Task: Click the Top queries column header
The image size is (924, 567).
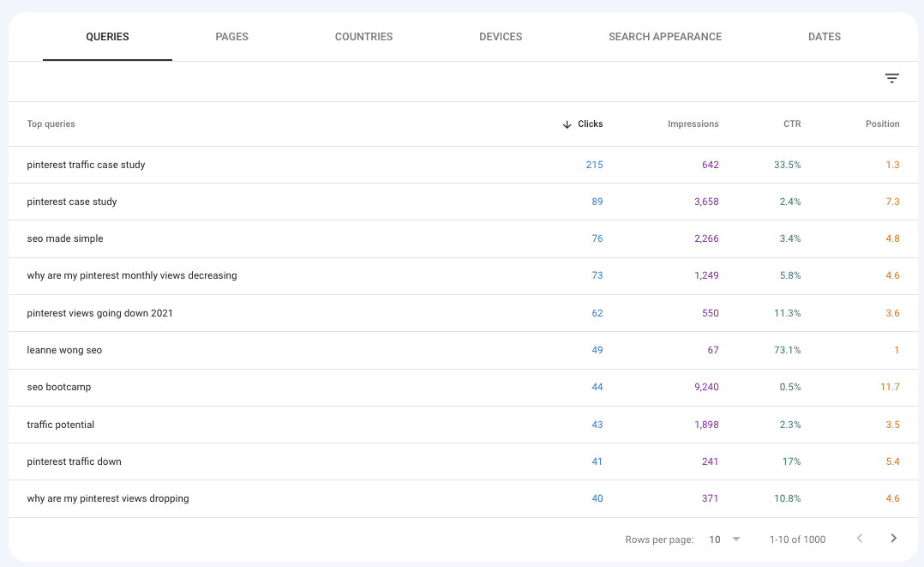Action: (x=51, y=124)
